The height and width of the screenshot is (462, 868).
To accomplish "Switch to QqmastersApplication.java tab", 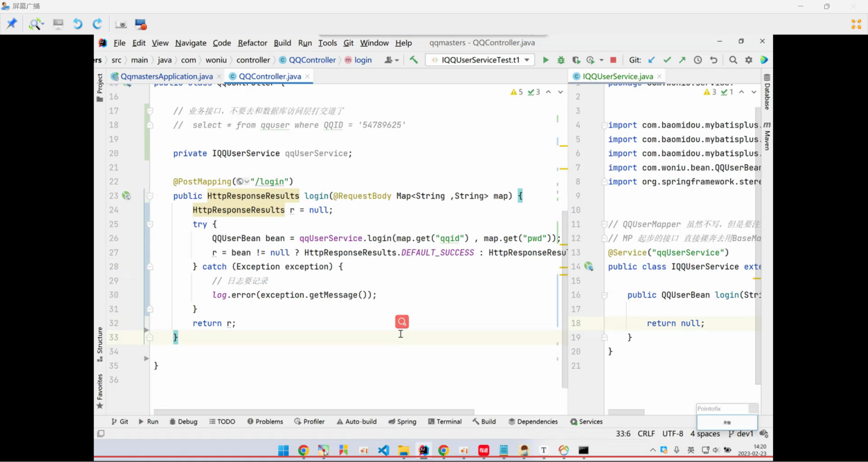I will 166,76.
